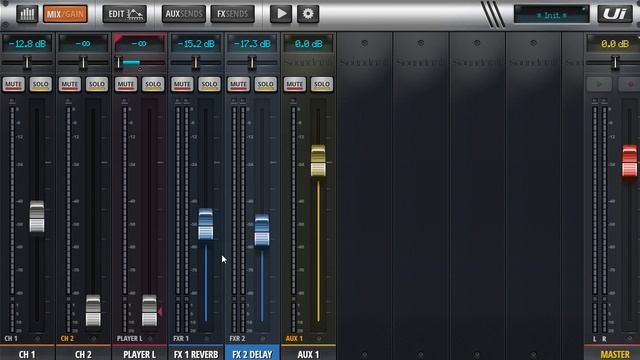Click the PLAYER L pan slider
The image size is (640, 360).
pyautogui.click(x=140, y=62)
